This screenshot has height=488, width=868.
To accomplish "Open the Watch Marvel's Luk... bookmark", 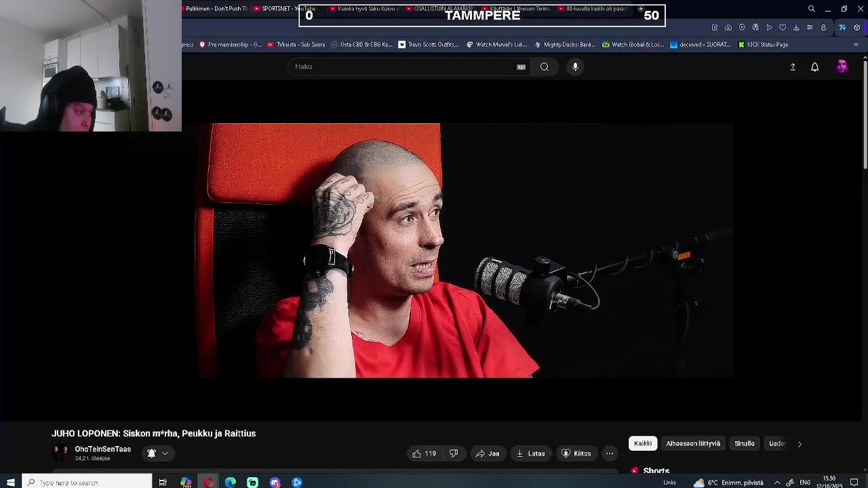I will (x=497, y=45).
